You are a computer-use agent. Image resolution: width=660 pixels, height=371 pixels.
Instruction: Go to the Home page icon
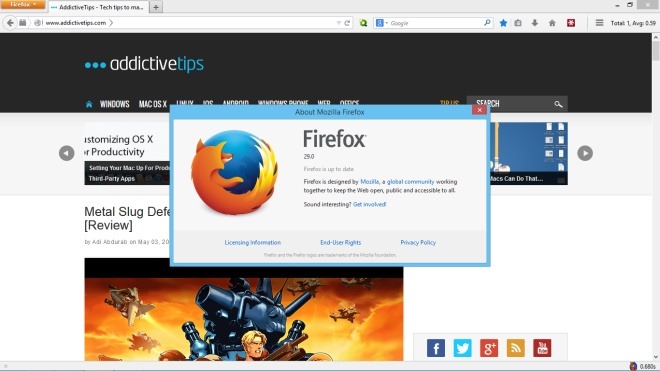tap(552, 23)
